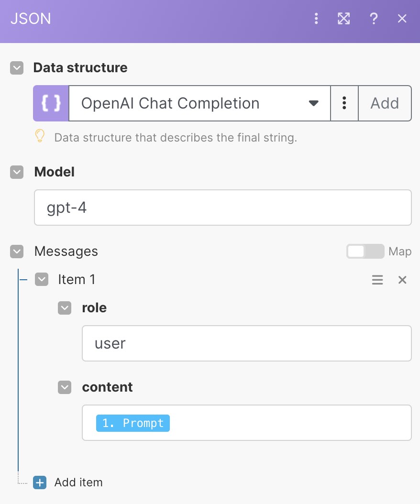Click the Model input field with gpt-4
This screenshot has height=504, width=420.
223,208
